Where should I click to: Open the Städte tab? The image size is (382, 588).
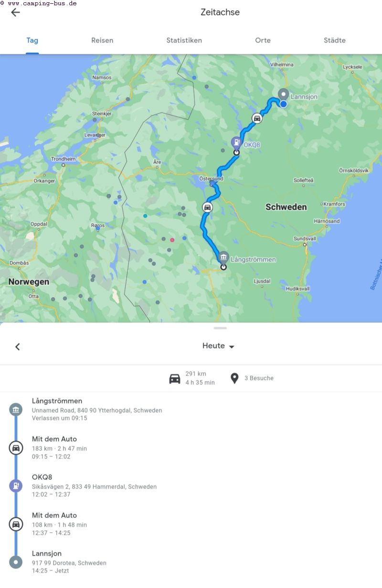[335, 41]
